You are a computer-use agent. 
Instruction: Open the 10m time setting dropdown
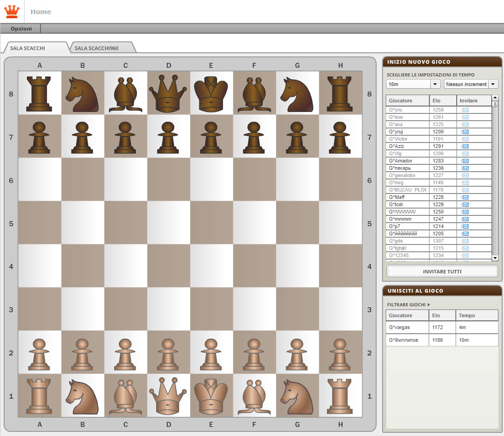(413, 84)
